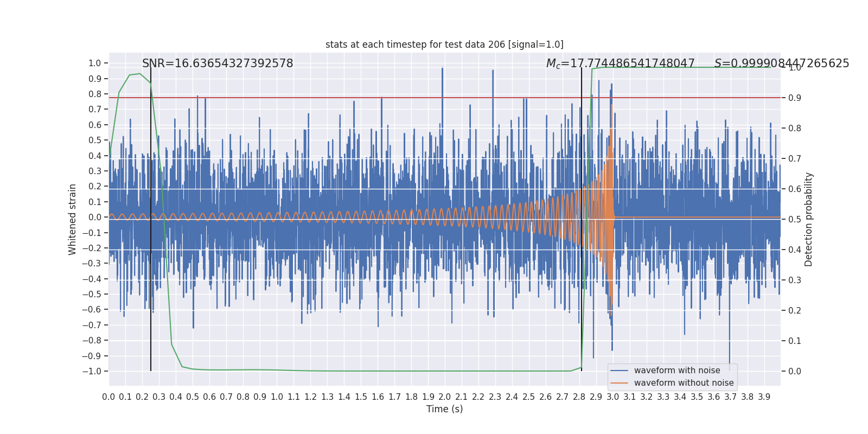
Task: Click the 2.0 tick on time axis
Action: click(x=445, y=397)
